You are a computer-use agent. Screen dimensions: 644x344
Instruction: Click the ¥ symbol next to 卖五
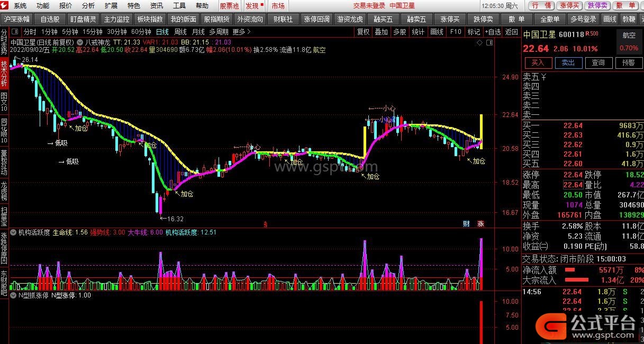[544, 77]
